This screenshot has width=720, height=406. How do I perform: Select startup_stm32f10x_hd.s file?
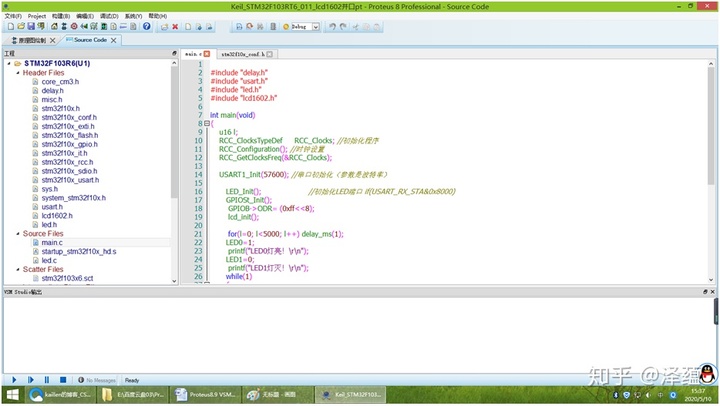coord(79,252)
